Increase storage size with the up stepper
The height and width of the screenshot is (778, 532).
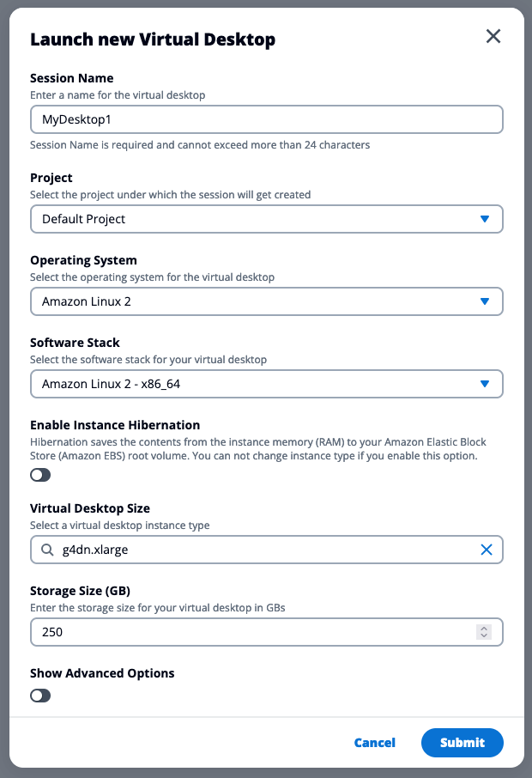(x=485, y=628)
